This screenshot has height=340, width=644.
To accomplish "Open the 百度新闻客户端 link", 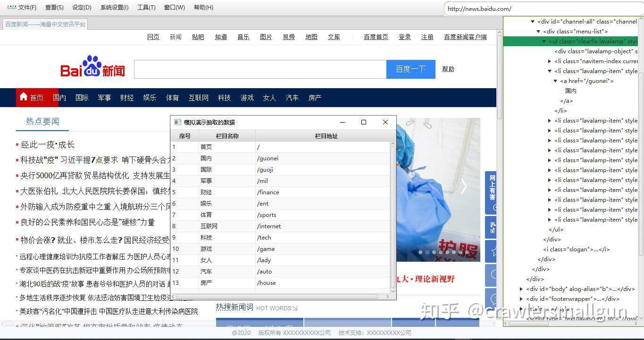I will [x=465, y=37].
